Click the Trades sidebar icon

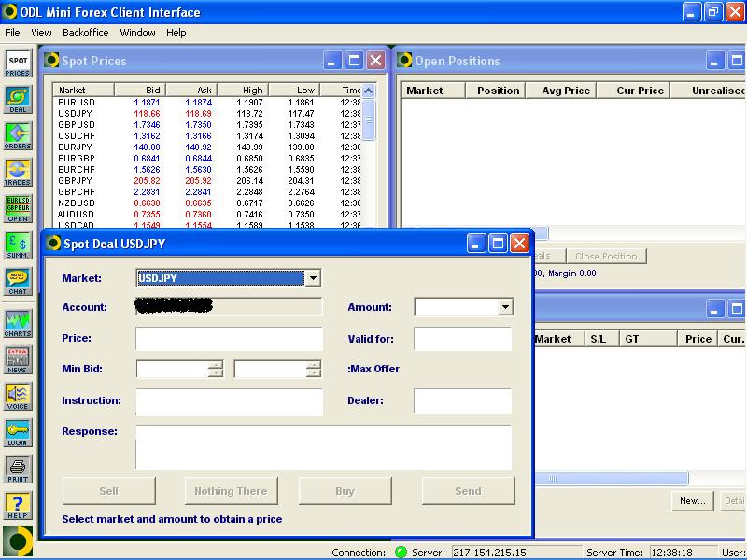[18, 173]
